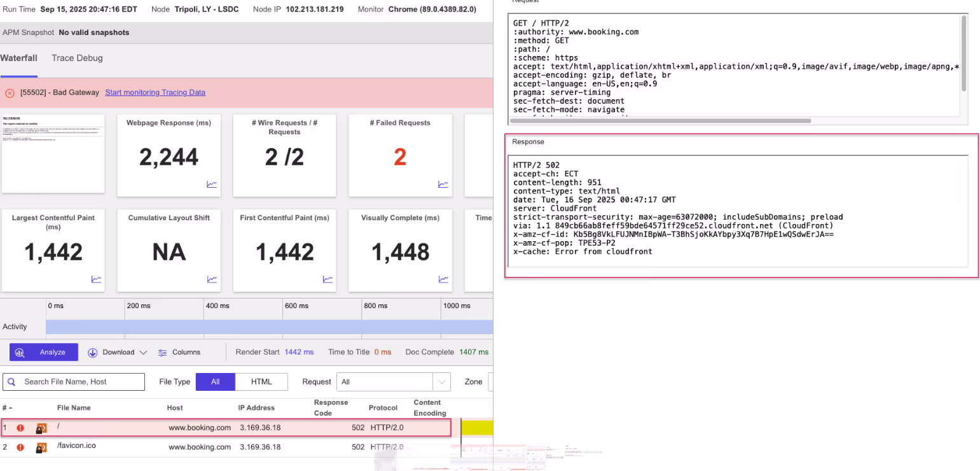Sort by Host column header
Image resolution: width=980 pixels, height=471 pixels.
pyautogui.click(x=175, y=408)
